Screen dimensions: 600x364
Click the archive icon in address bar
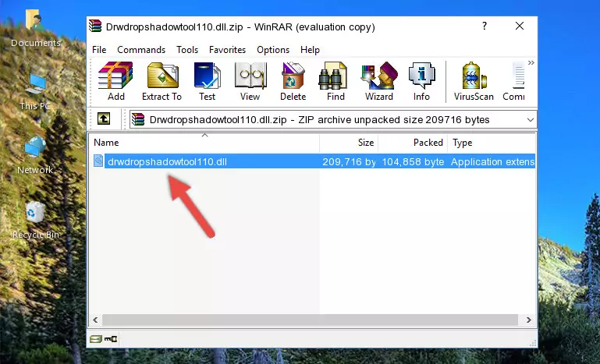(x=138, y=119)
